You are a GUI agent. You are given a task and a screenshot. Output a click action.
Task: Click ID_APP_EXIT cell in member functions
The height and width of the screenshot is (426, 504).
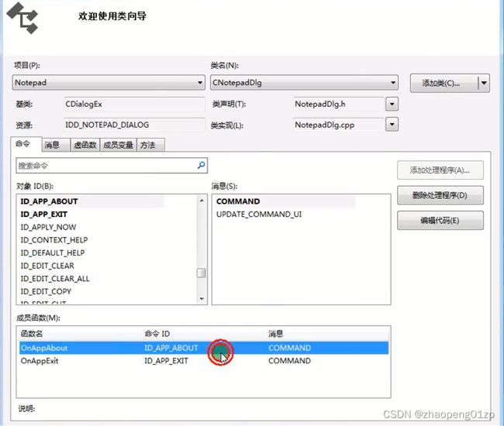(166, 361)
